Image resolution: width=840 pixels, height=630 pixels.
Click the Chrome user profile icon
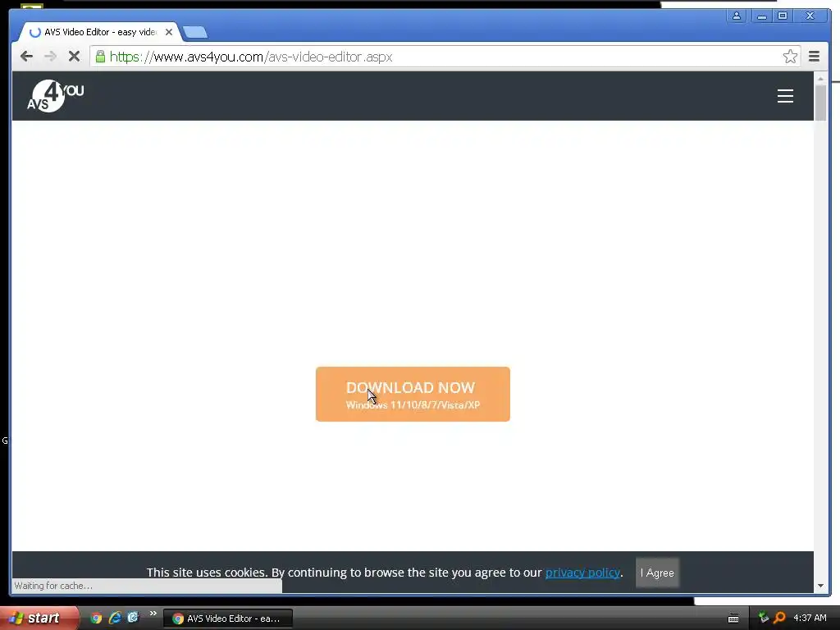pos(737,16)
